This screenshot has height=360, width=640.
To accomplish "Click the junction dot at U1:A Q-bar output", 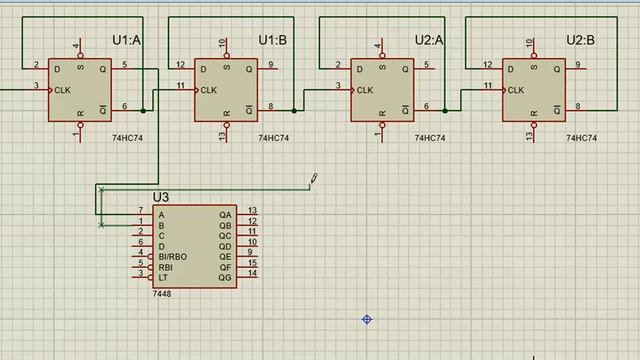I will point(143,111).
